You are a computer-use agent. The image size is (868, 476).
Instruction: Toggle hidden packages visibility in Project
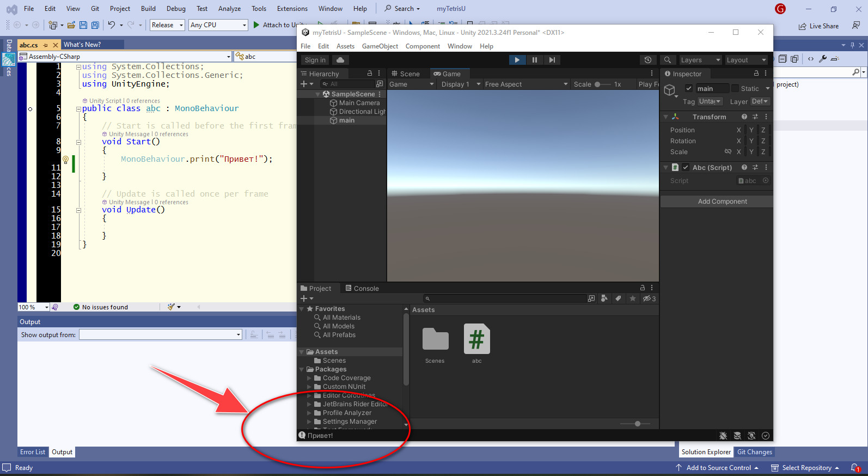click(649, 298)
